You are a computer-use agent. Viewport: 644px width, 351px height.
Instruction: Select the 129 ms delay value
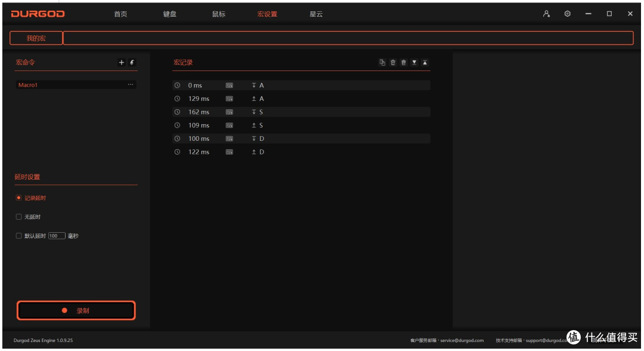[199, 98]
